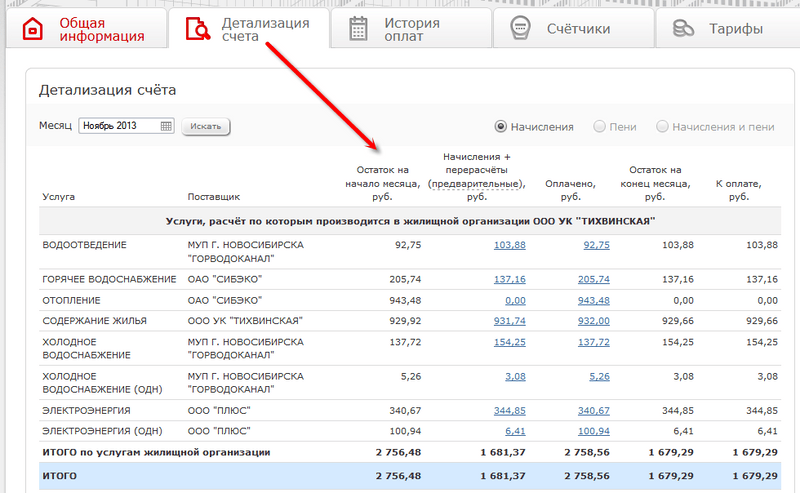Viewport: 800px width, 493px height.
Task: Open the calendar picker next to month field
Action: 166,126
